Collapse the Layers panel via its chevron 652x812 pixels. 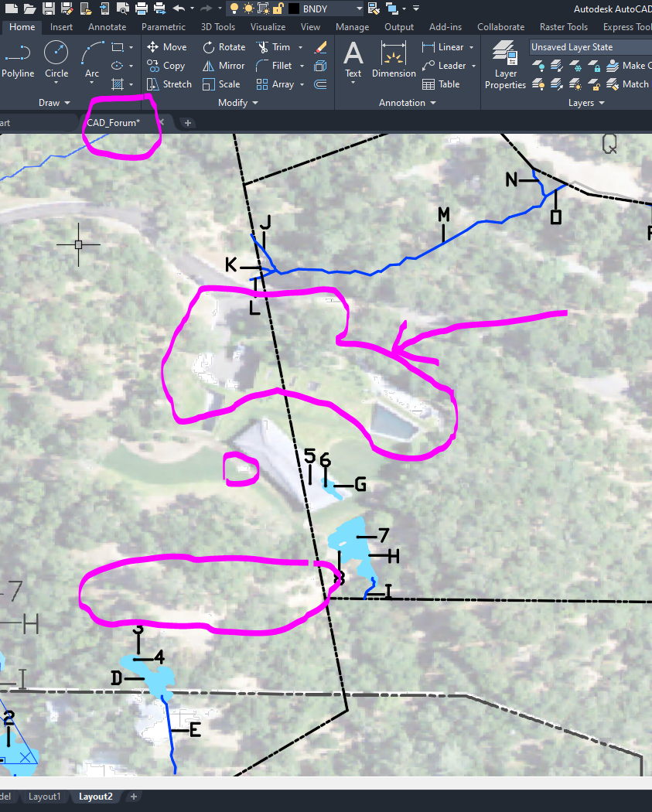[x=601, y=102]
